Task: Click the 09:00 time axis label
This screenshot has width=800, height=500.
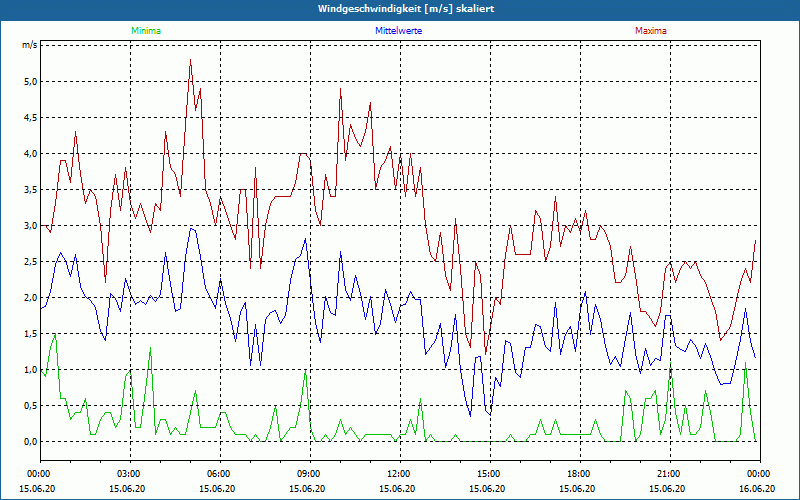Action: 310,474
